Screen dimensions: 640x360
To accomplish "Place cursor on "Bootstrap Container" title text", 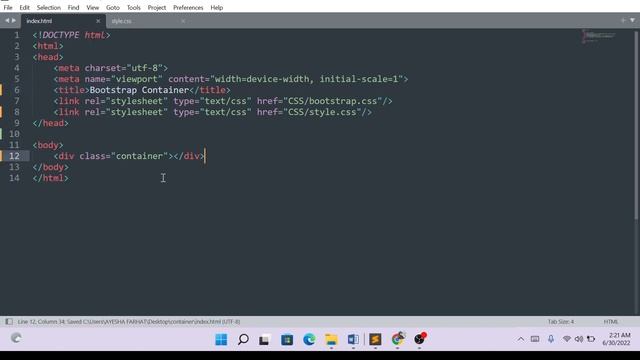I will click(x=139, y=90).
